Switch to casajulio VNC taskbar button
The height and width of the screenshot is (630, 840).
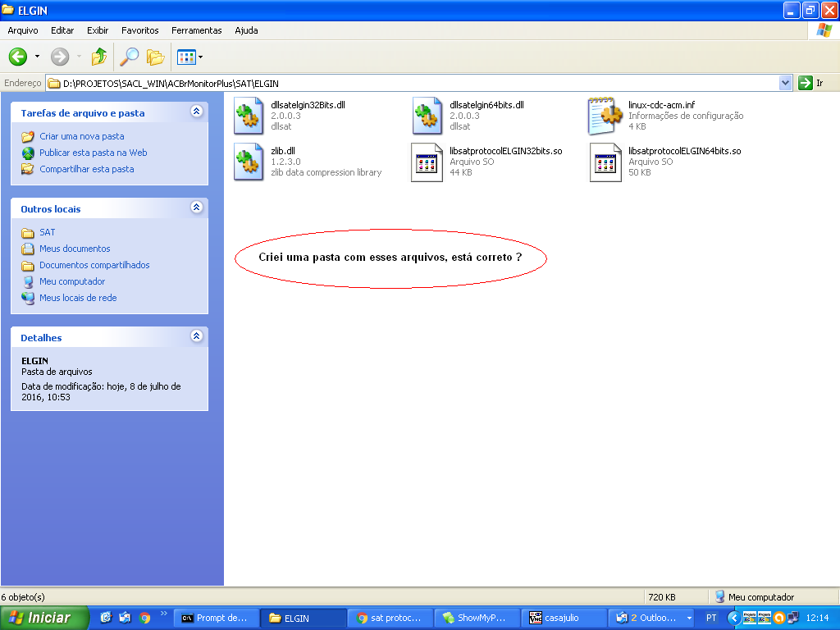[564, 618]
